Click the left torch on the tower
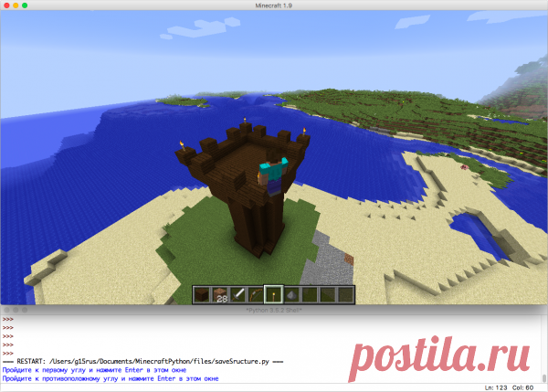Image resolution: width=548 pixels, height=392 pixels. click(182, 145)
